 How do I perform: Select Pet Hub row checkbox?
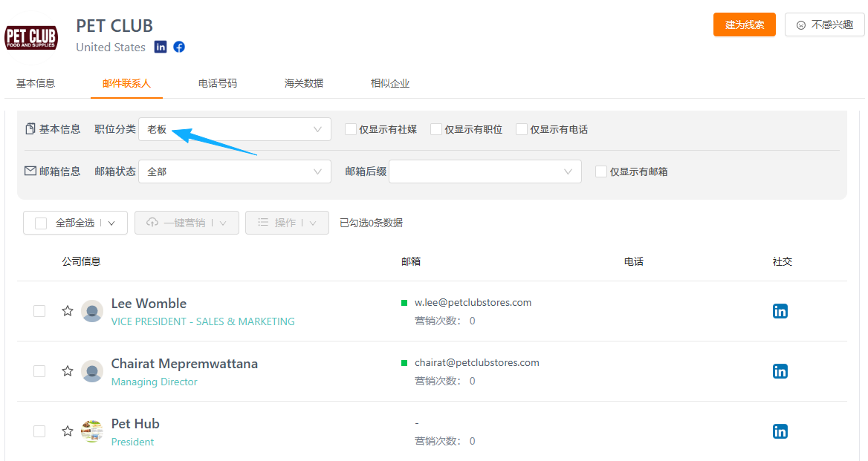tap(39, 431)
